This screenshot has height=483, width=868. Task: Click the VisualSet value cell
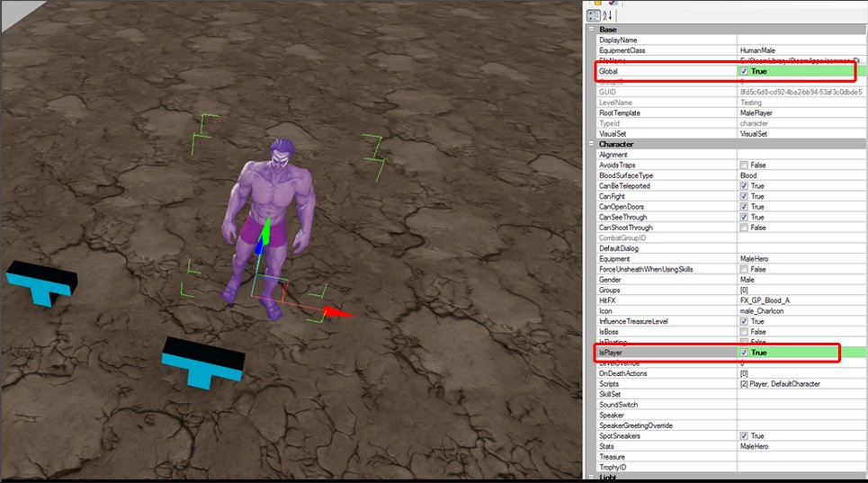(802, 134)
